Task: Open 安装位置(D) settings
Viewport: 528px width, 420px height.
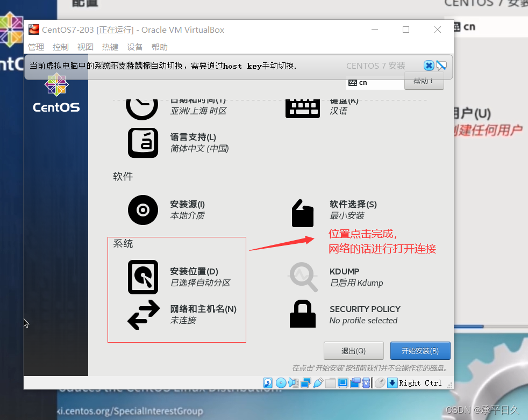Action: tap(194, 271)
